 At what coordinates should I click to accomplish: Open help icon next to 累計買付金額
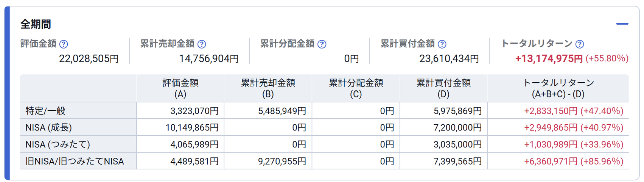click(x=442, y=44)
